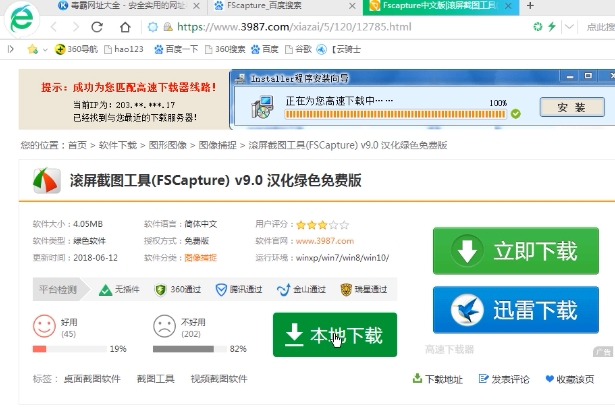Click 收藏该页 heart link
615x409 pixels.
570,379
